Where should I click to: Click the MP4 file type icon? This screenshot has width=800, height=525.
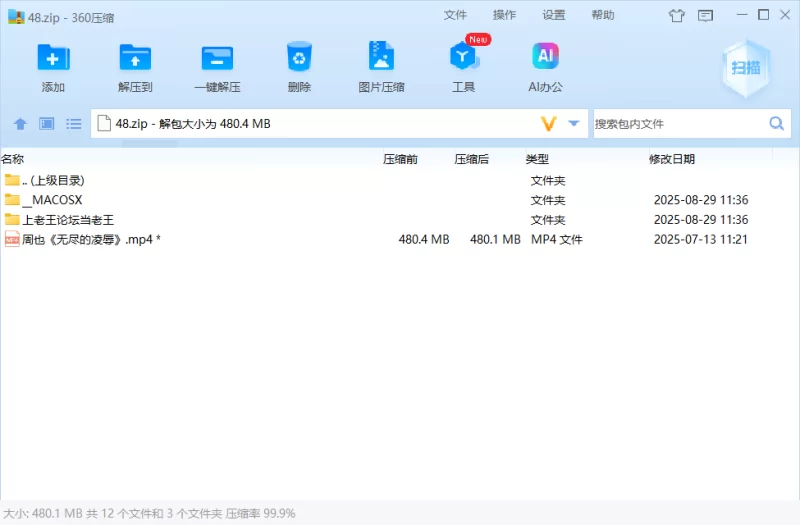coord(12,239)
